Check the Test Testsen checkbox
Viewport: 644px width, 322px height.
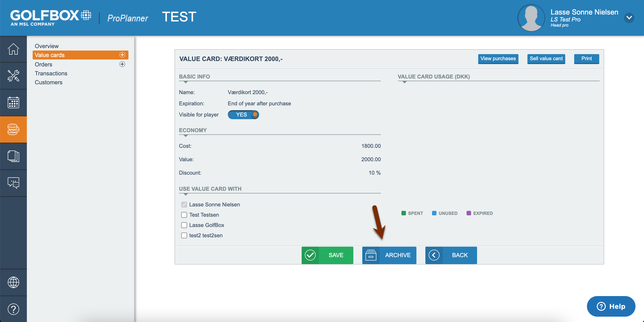184,215
